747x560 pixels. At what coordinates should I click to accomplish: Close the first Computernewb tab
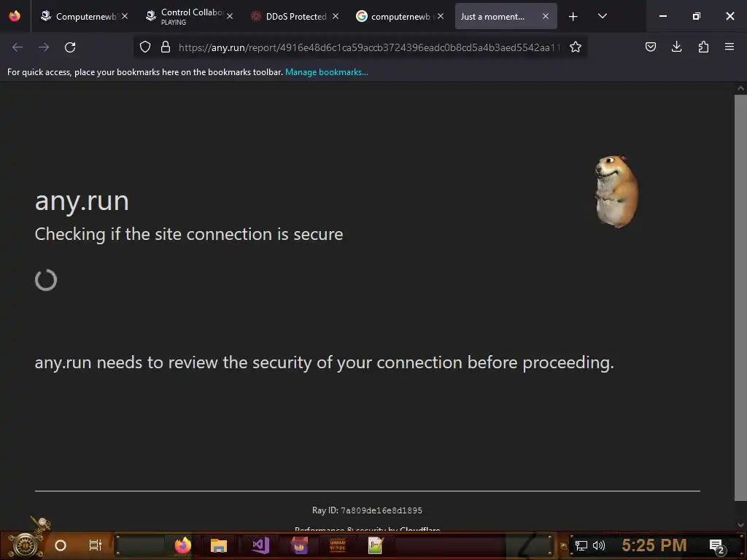[x=125, y=17]
